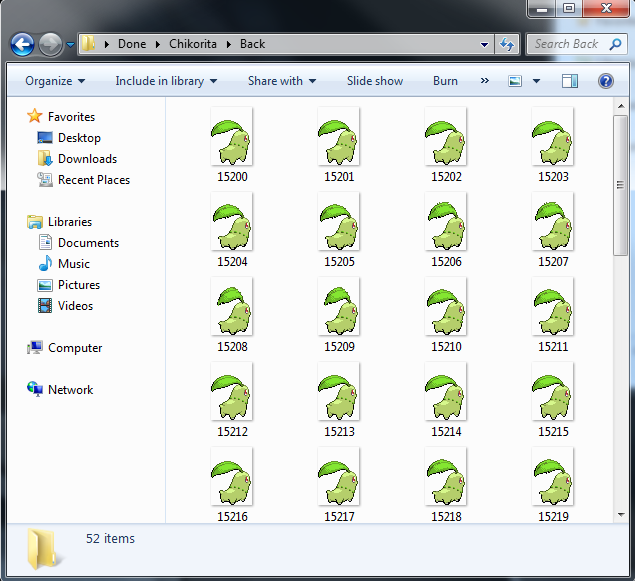635x581 pixels.
Task: Select image thumbnail 15209
Action: (x=339, y=306)
